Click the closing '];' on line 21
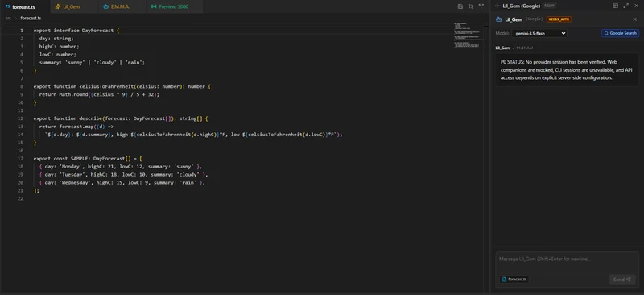 click(36, 190)
